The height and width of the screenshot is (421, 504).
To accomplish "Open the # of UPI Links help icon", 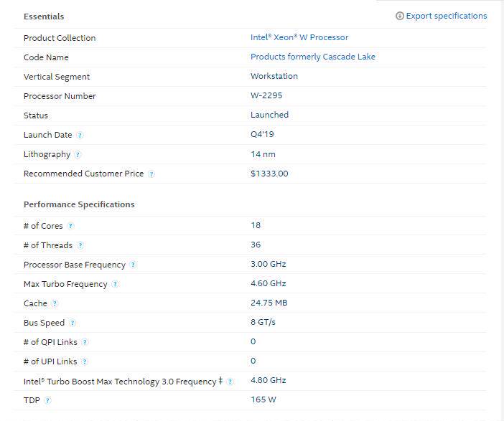I will (84, 362).
